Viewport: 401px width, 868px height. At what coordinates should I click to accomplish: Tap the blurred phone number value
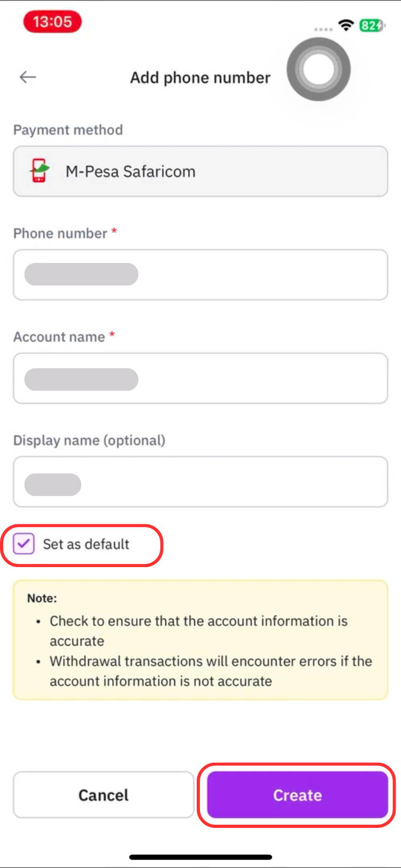(81, 274)
